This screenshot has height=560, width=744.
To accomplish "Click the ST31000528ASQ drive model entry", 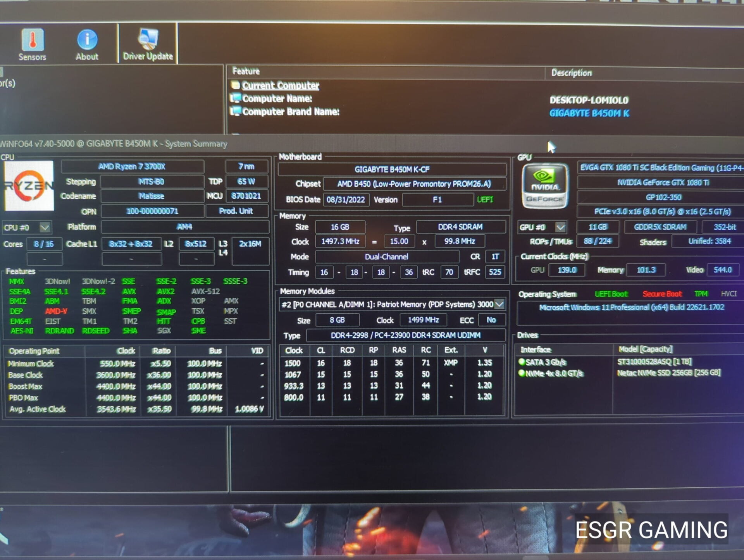I will 654,362.
